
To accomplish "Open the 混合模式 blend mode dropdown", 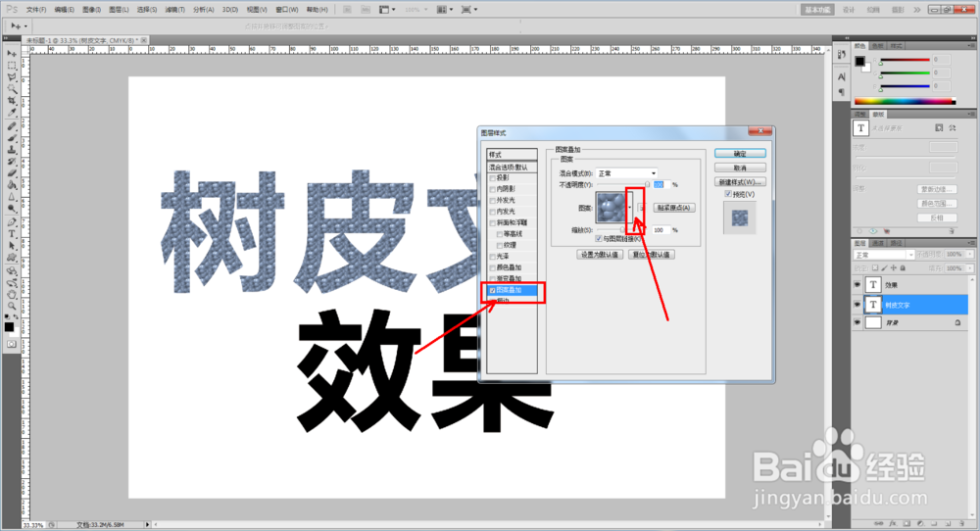I will click(627, 173).
